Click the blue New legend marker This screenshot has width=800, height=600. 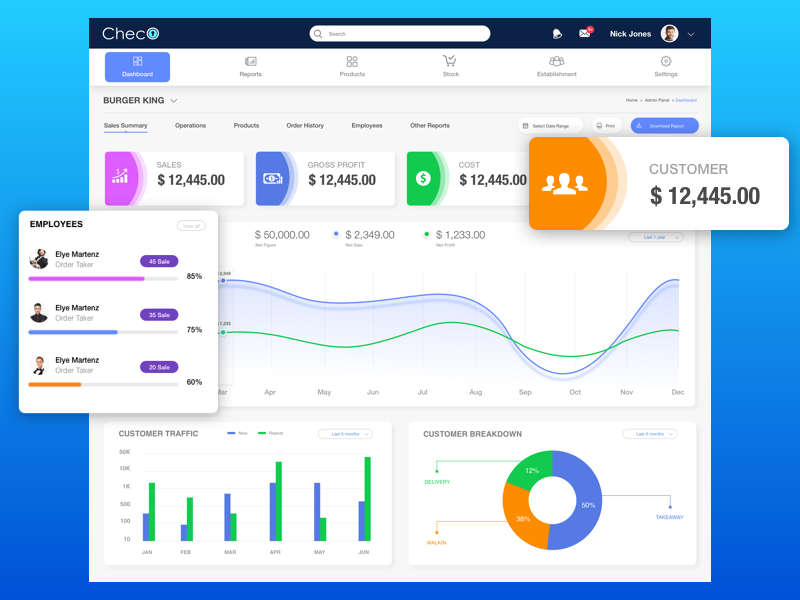click(232, 433)
